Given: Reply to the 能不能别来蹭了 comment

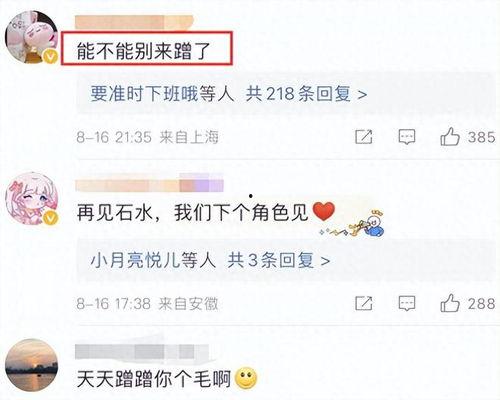Looking at the screenshot, I should (407, 137).
